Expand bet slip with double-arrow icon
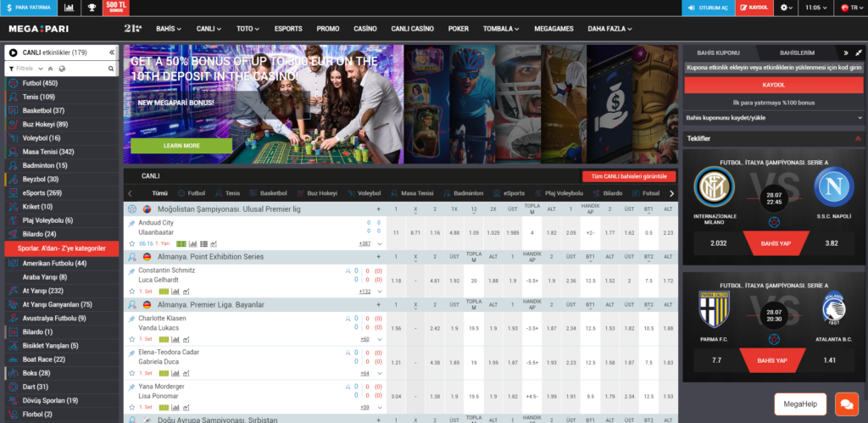868x423 pixels. point(846,53)
